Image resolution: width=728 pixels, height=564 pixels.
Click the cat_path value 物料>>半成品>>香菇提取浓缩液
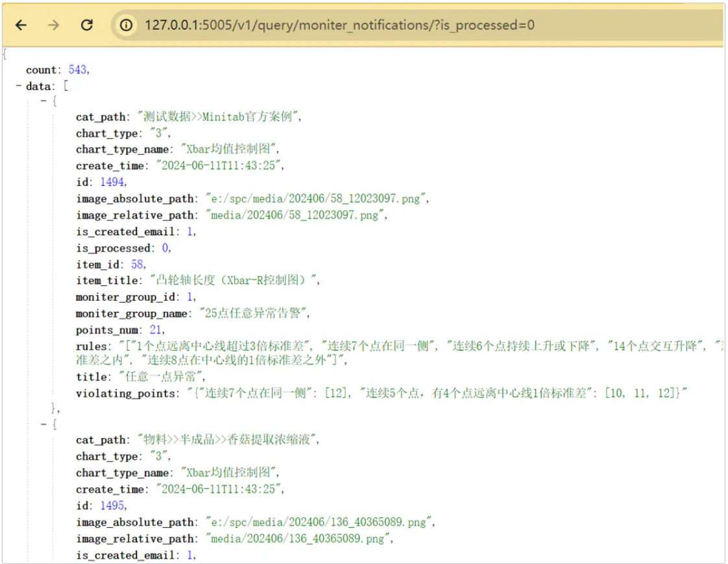230,440
